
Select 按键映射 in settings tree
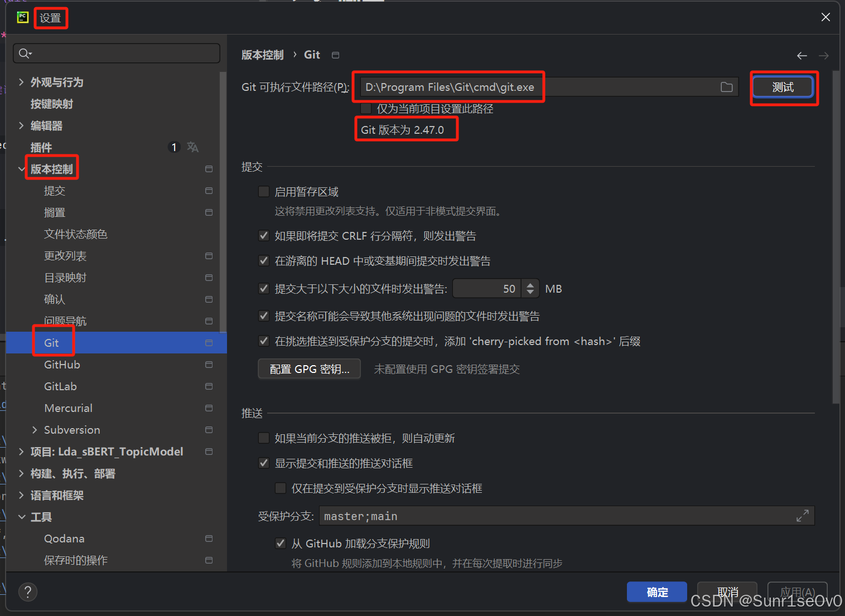[52, 104]
